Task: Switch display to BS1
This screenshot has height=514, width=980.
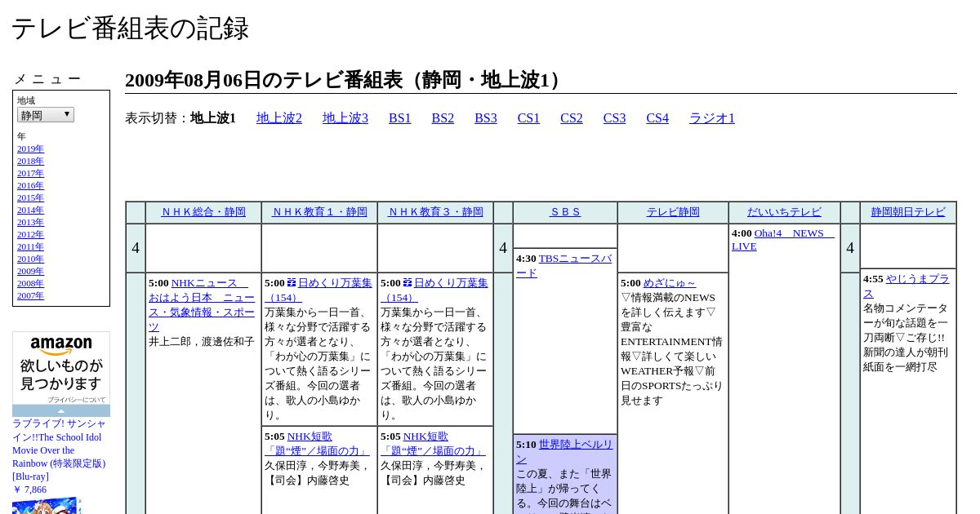Action: click(400, 118)
